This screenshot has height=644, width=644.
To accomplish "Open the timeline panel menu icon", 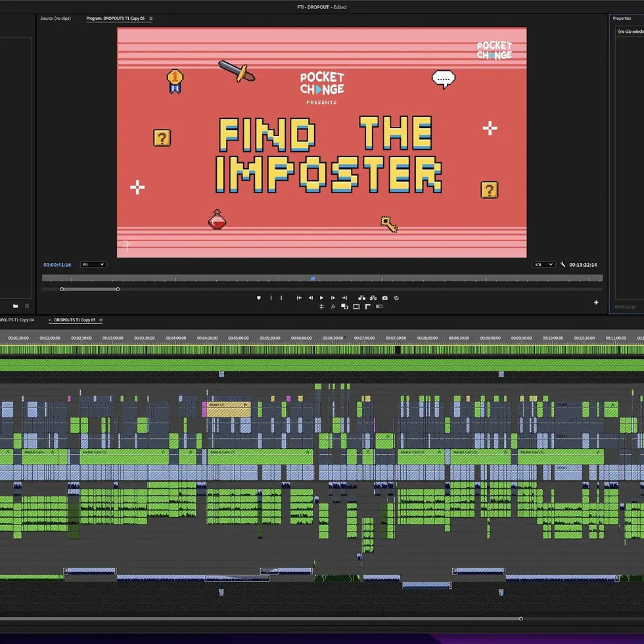I will click(101, 320).
